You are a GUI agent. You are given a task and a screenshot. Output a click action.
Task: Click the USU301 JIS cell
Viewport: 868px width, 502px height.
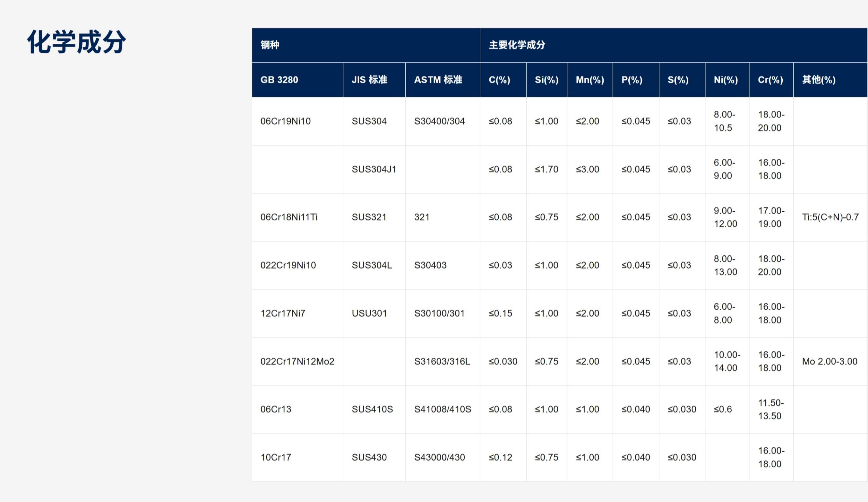pos(369,313)
